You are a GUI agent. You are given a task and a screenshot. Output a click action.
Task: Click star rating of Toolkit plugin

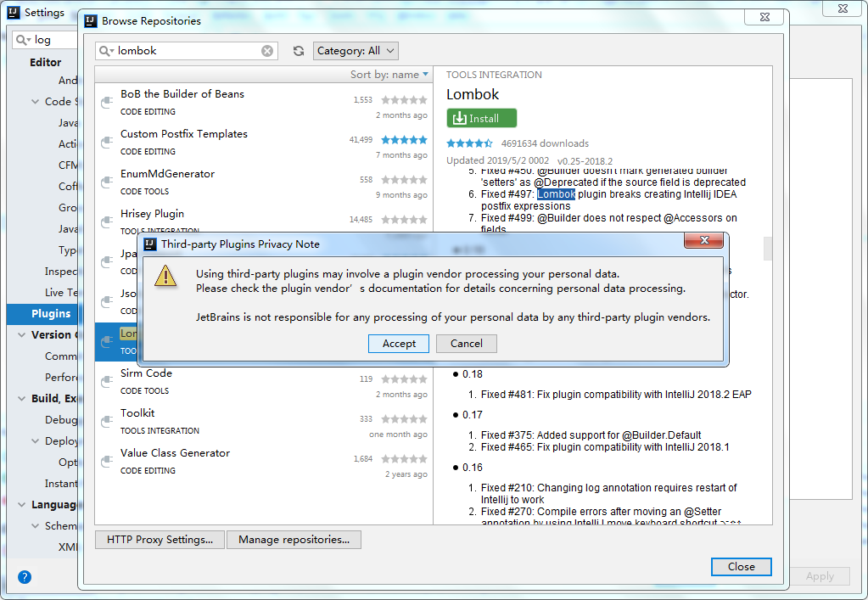[x=404, y=418]
